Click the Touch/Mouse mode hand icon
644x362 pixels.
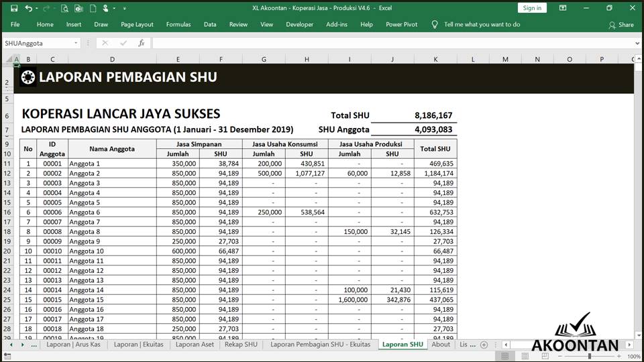(x=105, y=8)
